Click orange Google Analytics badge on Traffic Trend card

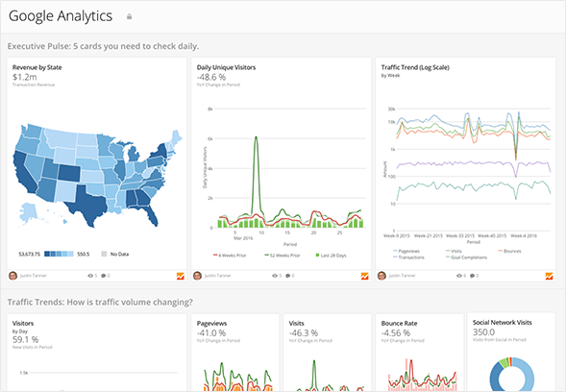(549, 276)
